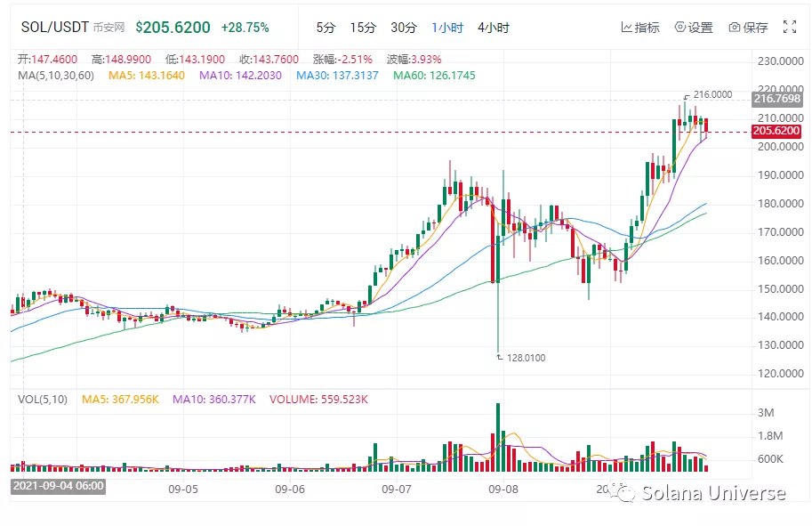Click the MA60: 126.1745 legend
This screenshot has width=812, height=526.
pos(434,76)
